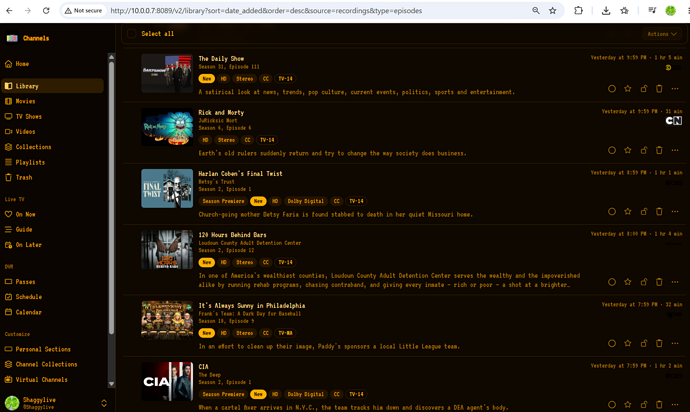Toggle lock on It's Always Sunny recording
This screenshot has width=690, height=412.
[x=643, y=343]
